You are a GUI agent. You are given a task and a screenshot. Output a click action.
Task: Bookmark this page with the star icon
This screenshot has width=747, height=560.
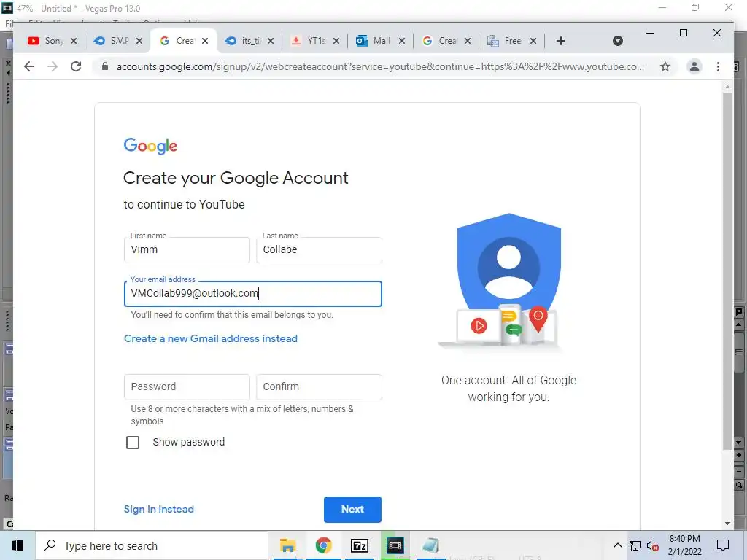665,66
